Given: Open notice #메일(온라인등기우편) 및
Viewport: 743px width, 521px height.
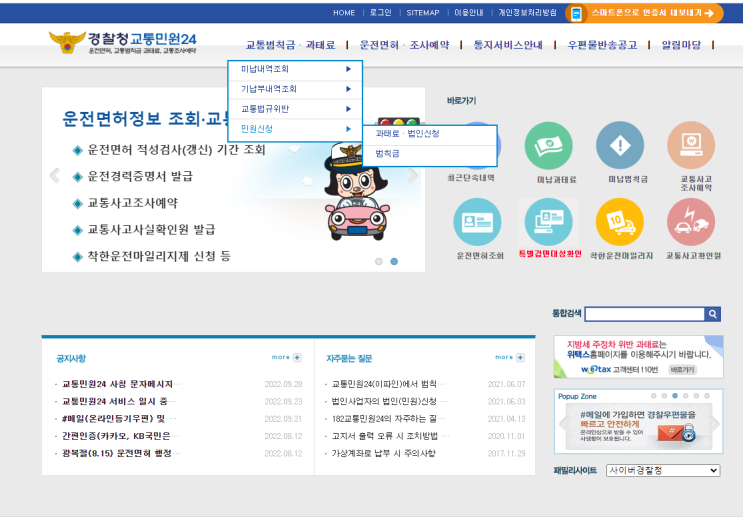Looking at the screenshot, I should click(x=119, y=419).
